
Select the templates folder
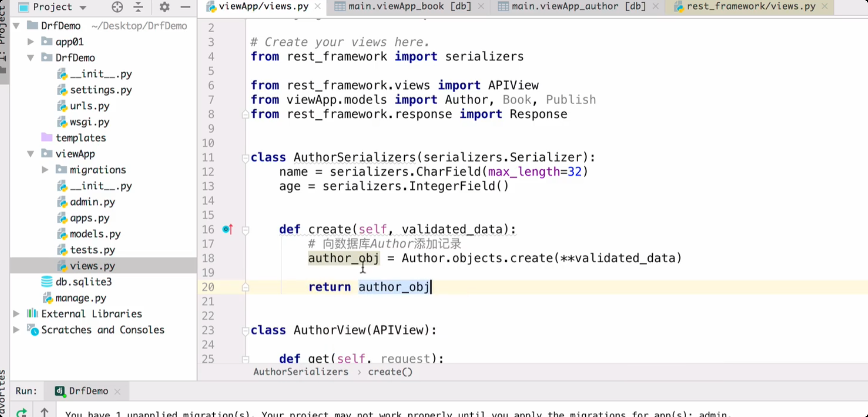81,137
